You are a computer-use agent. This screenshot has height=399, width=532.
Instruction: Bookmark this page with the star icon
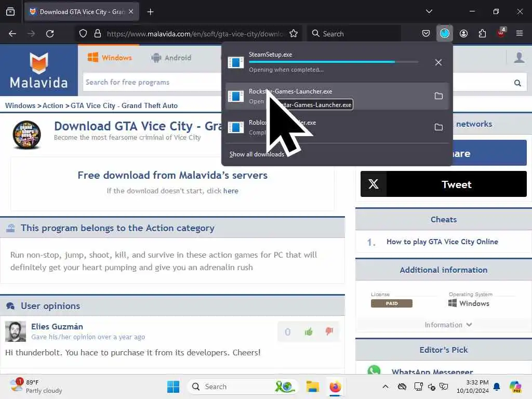pos(294,34)
